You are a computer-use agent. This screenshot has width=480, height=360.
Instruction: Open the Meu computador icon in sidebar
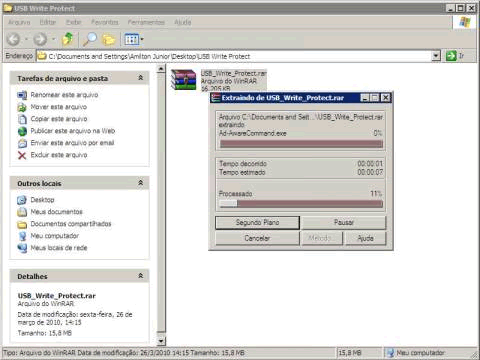(x=22, y=236)
